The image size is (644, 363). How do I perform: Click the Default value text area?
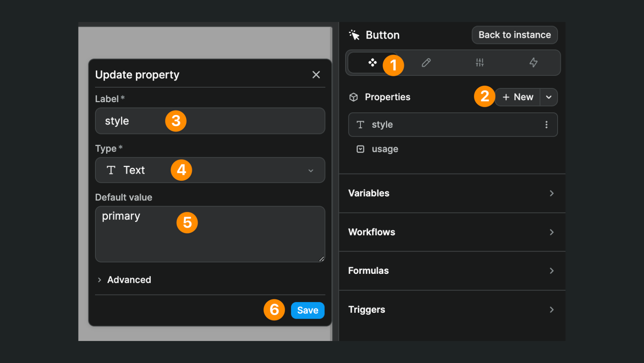(210, 234)
